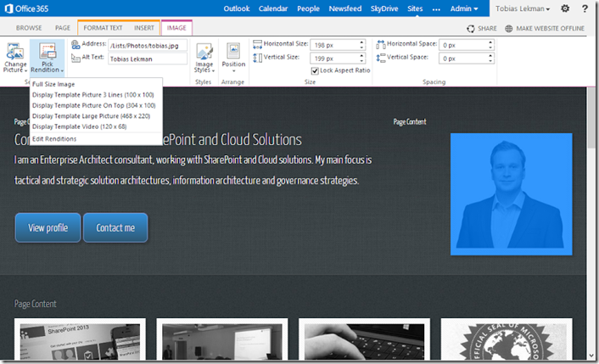Viewport: 599px width, 364px height.
Task: Open the navigation ellipsis more menu
Action: [x=436, y=9]
